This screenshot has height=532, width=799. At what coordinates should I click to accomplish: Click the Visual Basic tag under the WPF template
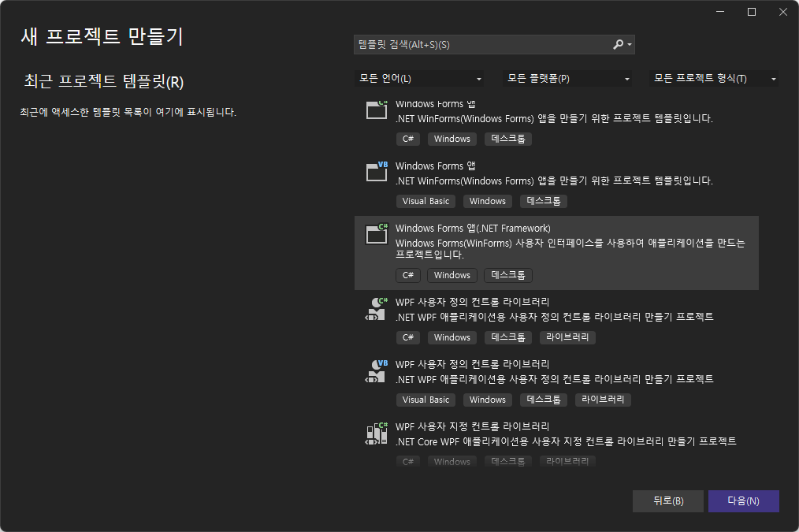pos(426,400)
